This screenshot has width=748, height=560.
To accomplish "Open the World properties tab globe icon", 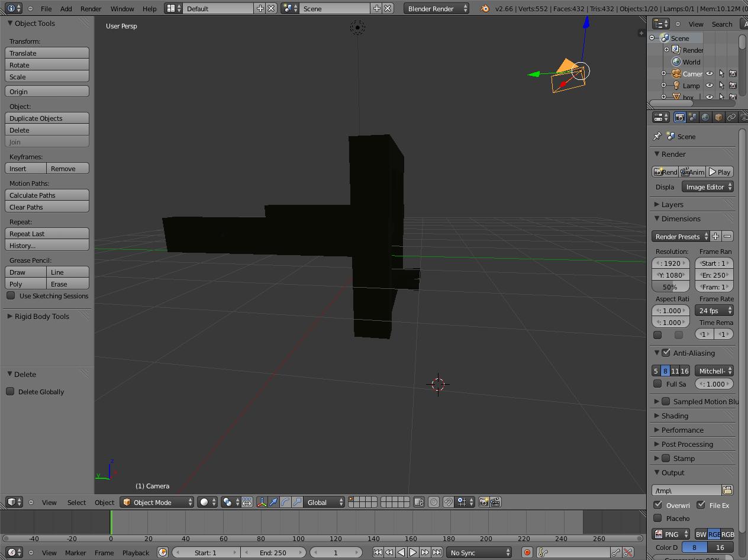I will coord(705,117).
